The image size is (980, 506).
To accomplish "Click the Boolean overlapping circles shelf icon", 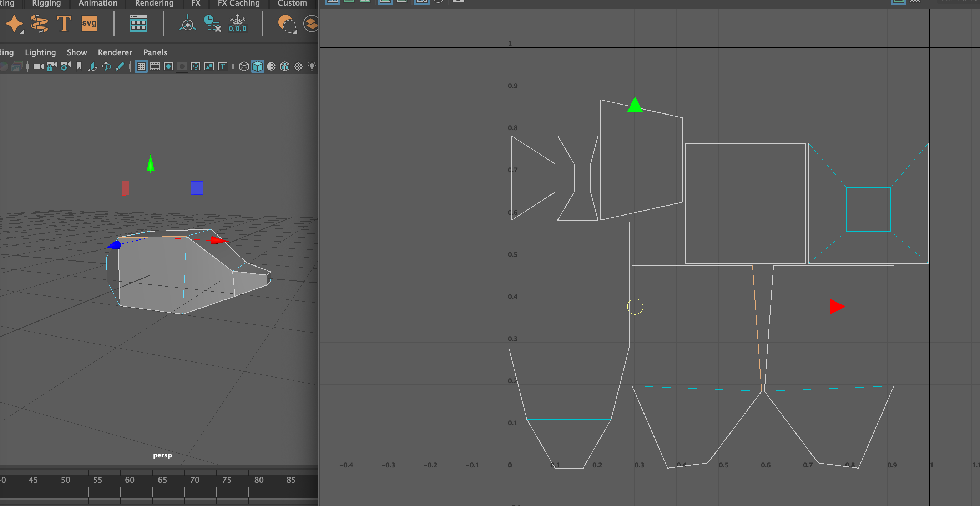I will click(x=287, y=24).
